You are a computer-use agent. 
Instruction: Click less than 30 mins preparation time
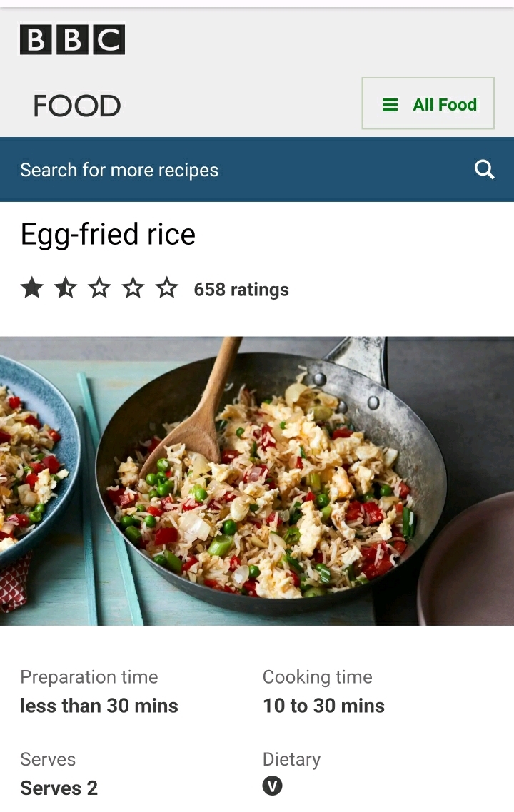99,706
